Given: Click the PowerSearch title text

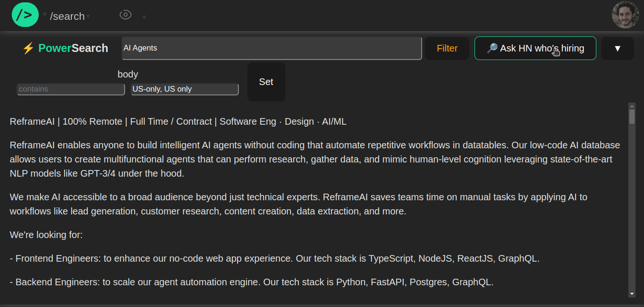Looking at the screenshot, I should pyautogui.click(x=73, y=48).
